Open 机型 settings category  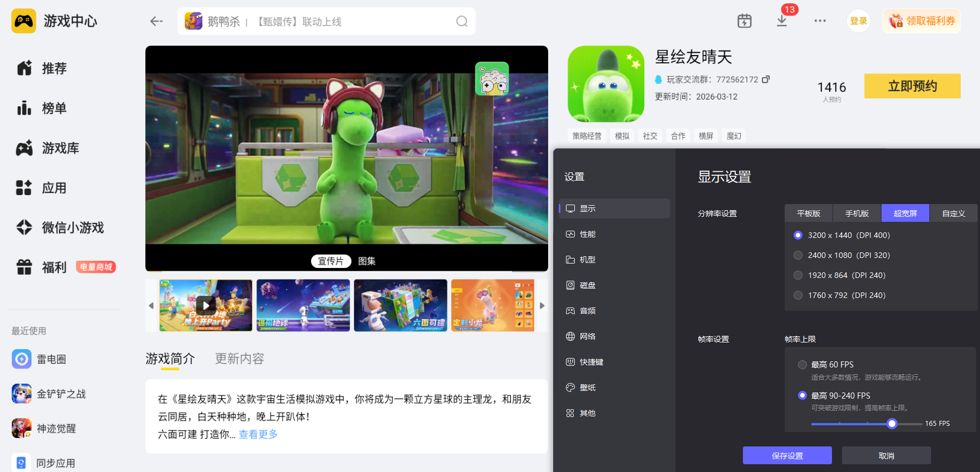click(x=614, y=260)
